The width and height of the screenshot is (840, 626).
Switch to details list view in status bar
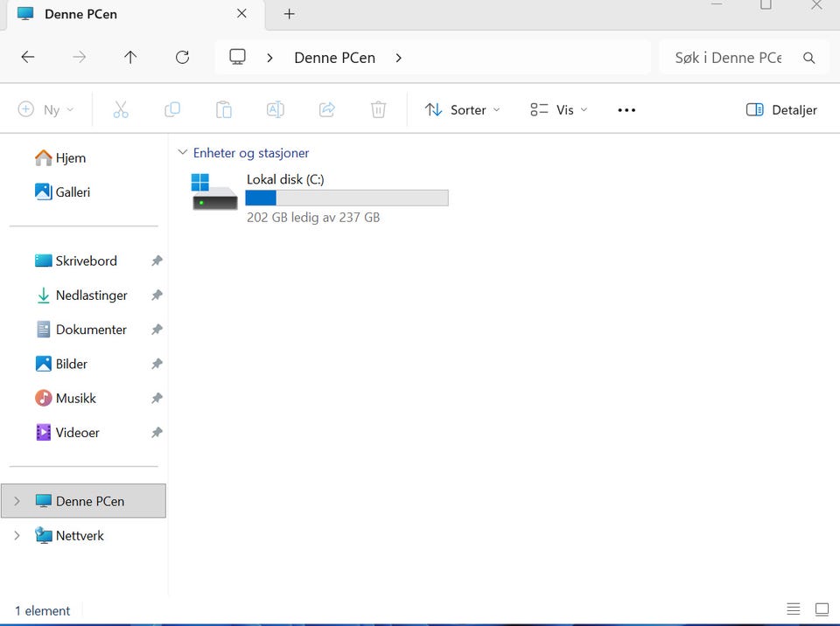[794, 609]
